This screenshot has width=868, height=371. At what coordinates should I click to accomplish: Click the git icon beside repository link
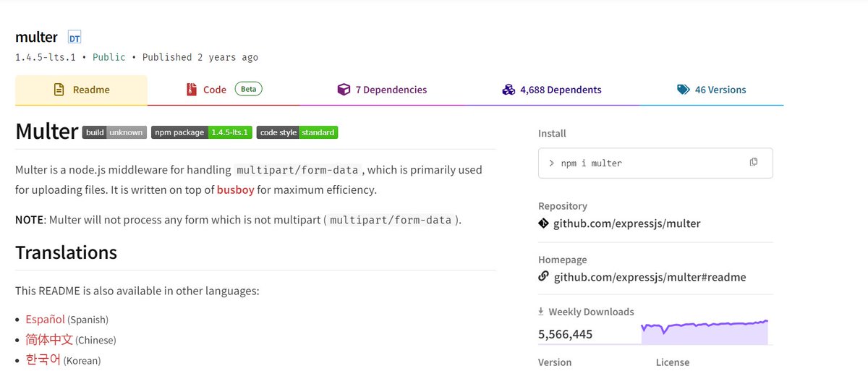[x=544, y=223]
